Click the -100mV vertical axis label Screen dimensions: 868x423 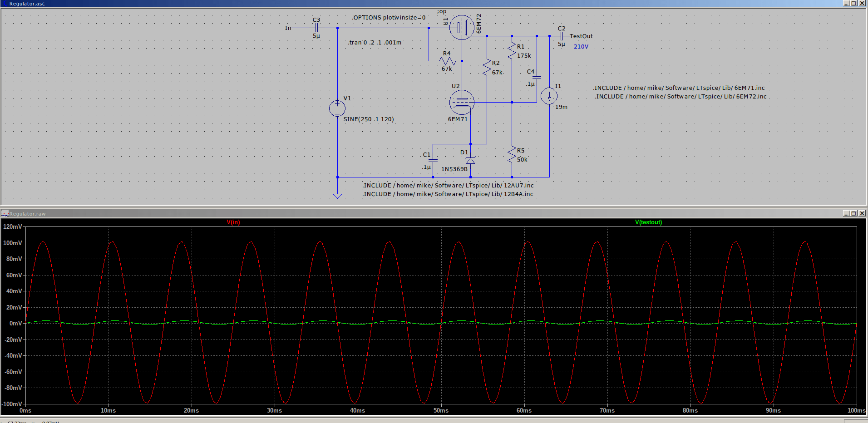[x=12, y=404]
